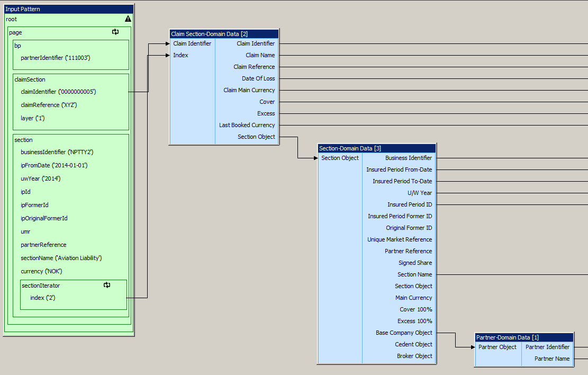Click the Index input port of Claim Section

tap(181, 55)
